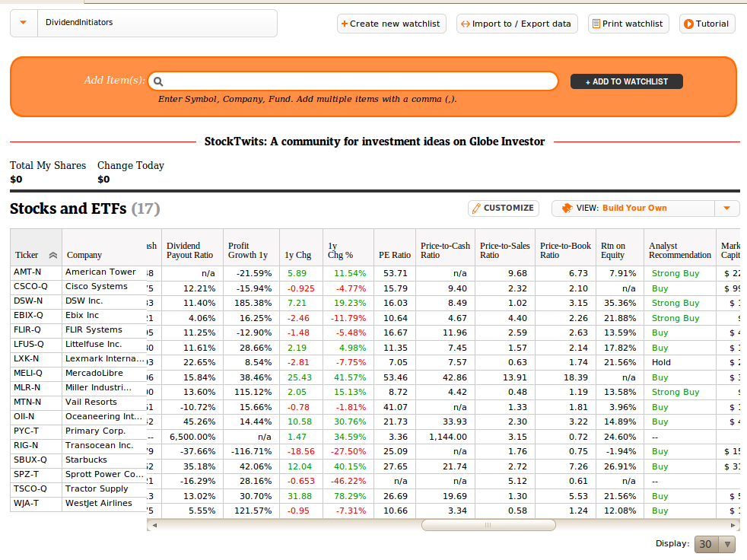This screenshot has width=747, height=560.
Task: Select 78.29% 1y change cell
Action: pyautogui.click(x=350, y=496)
